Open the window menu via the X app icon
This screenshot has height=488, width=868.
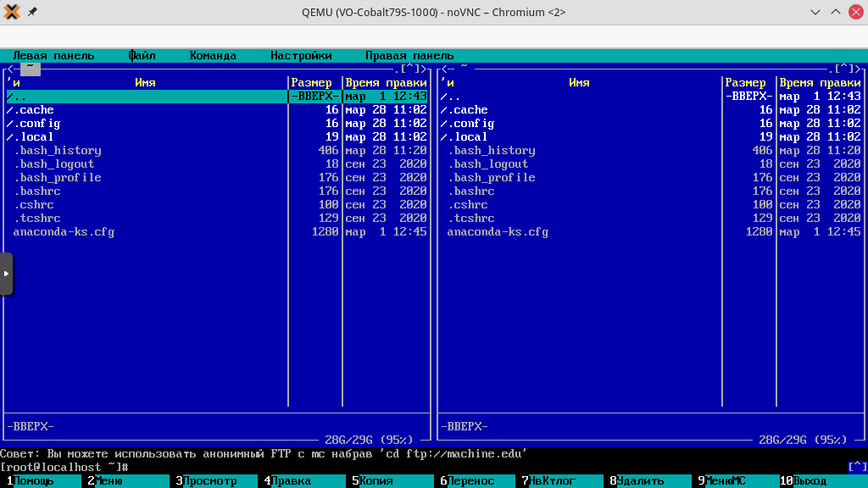tap(11, 12)
